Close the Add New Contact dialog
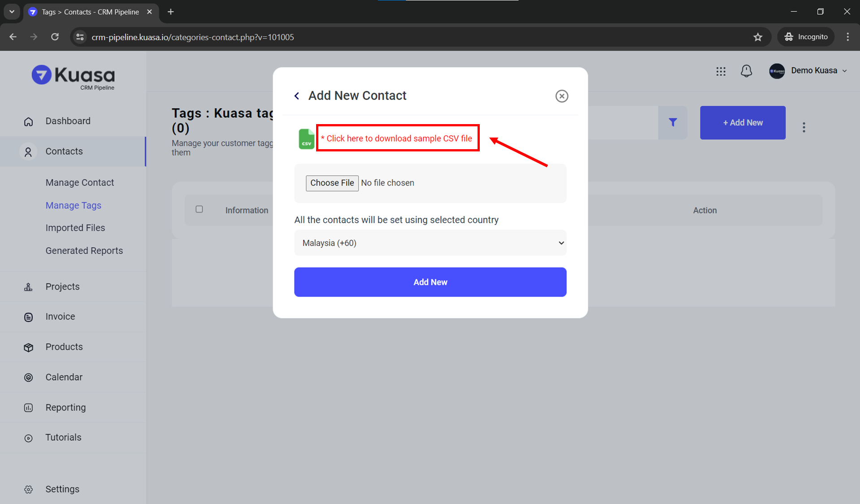The image size is (860, 504). (x=561, y=96)
